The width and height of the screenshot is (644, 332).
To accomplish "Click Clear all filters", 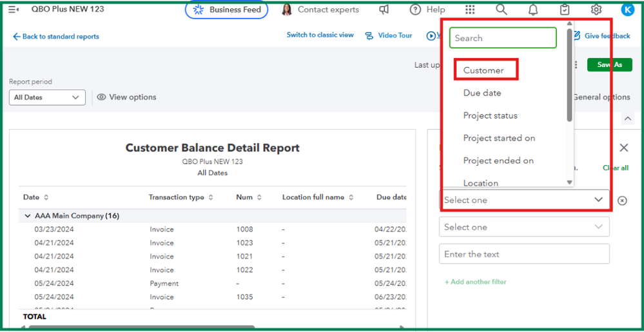I will point(615,168).
